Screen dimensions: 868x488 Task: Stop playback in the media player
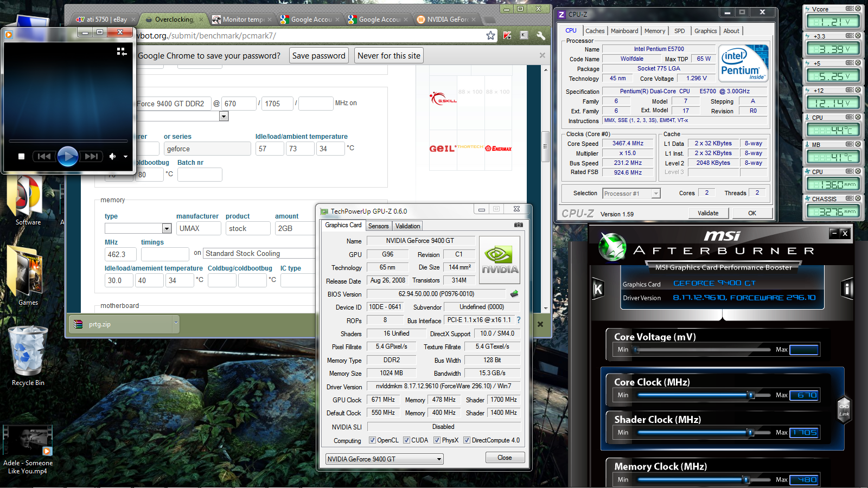pyautogui.click(x=22, y=156)
